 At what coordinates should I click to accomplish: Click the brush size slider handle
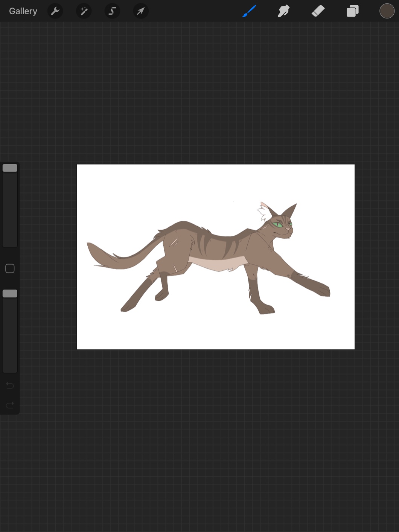click(x=10, y=168)
